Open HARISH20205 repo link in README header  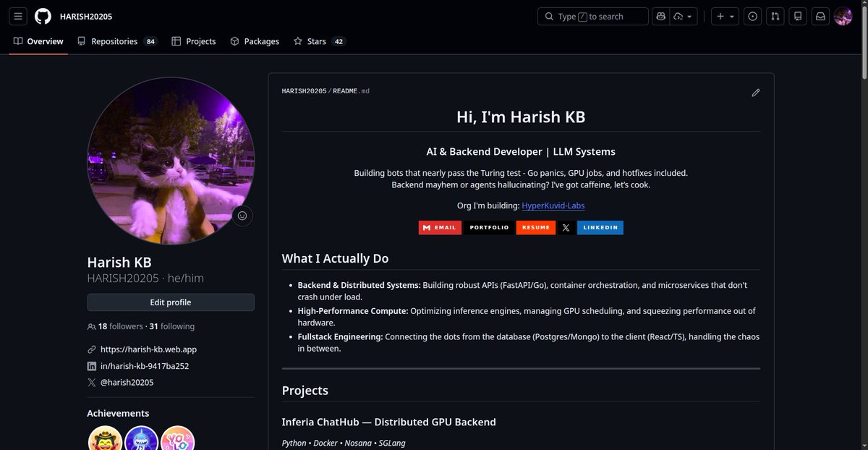[x=305, y=91]
